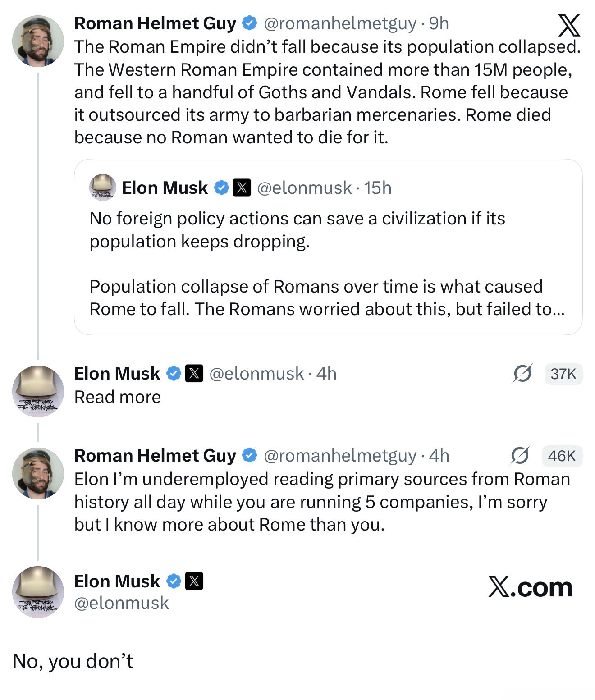
Task: Click the 46K views count
Action: coord(562,456)
